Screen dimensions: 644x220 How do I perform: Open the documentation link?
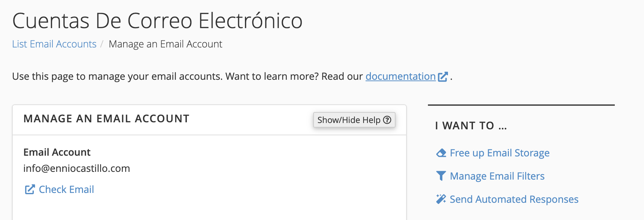(x=400, y=76)
